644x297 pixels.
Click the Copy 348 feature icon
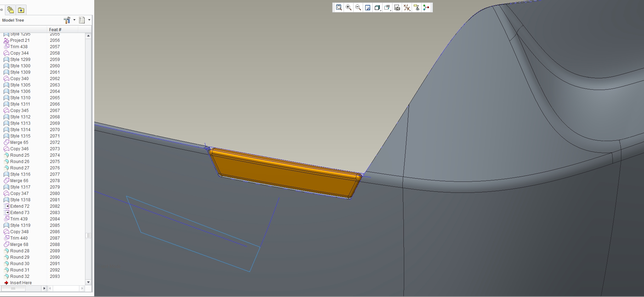click(6, 232)
